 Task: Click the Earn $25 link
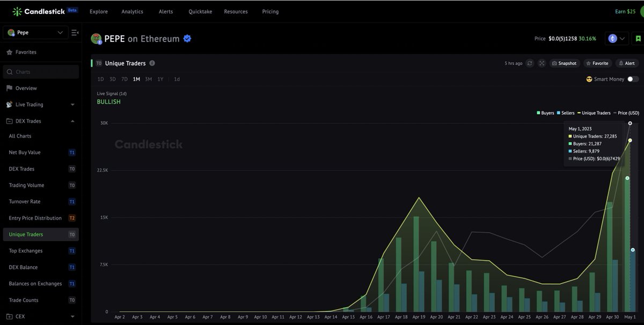625,11
